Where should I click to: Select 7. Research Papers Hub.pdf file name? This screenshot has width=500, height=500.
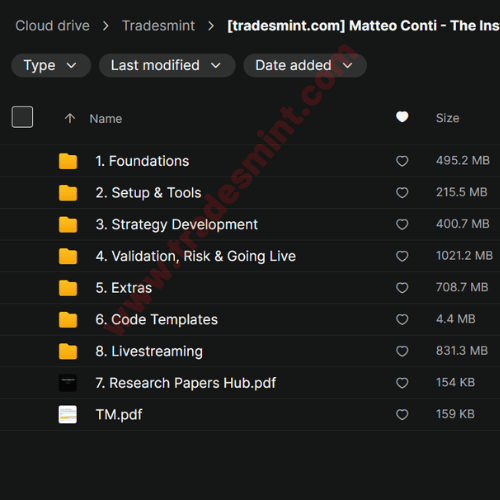tap(186, 383)
